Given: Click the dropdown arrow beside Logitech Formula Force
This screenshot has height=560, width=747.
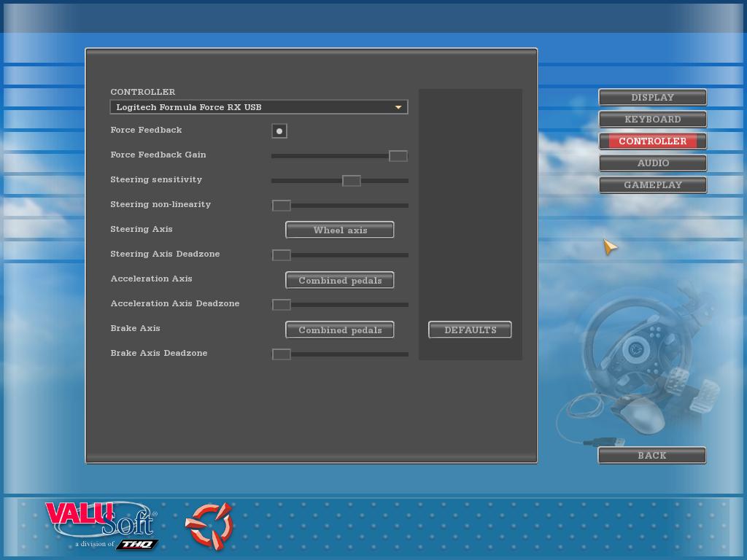Looking at the screenshot, I should [398, 107].
